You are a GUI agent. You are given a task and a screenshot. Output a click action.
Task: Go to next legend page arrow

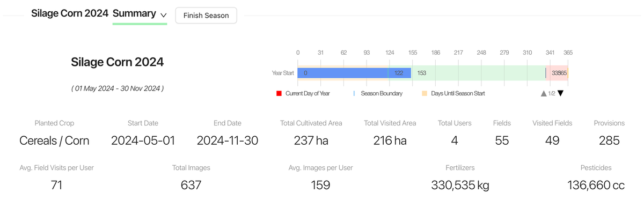tap(560, 93)
